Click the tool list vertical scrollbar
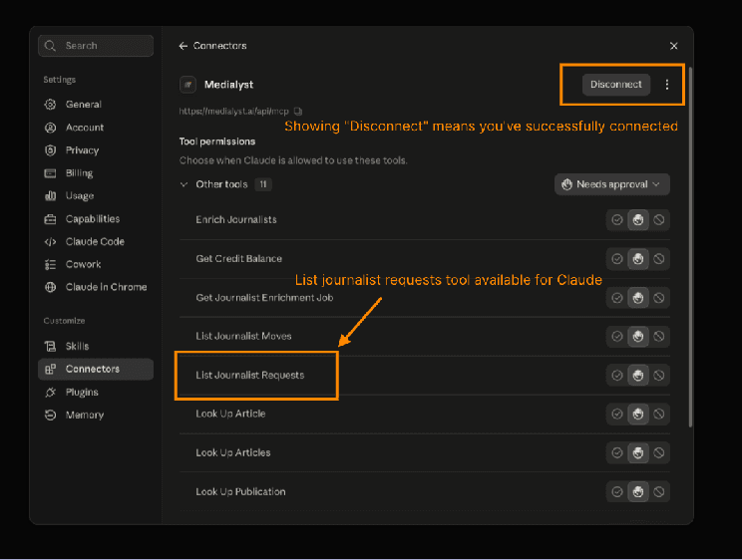 tap(690, 248)
